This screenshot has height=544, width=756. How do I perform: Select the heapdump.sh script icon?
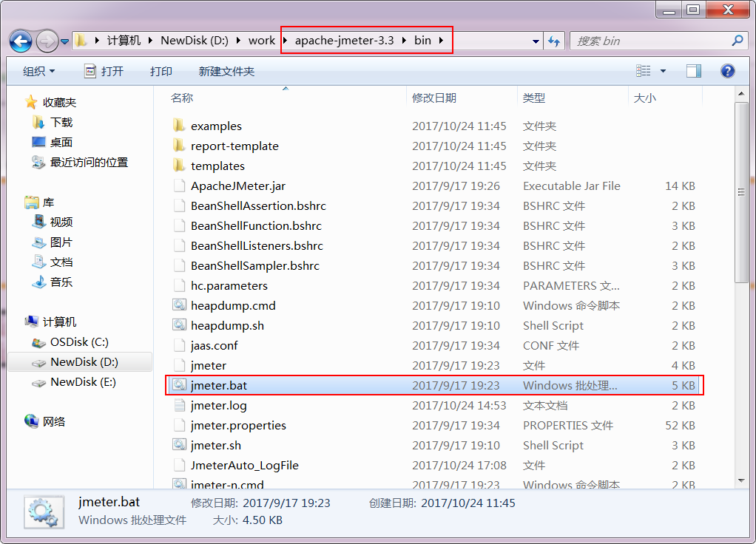179,325
